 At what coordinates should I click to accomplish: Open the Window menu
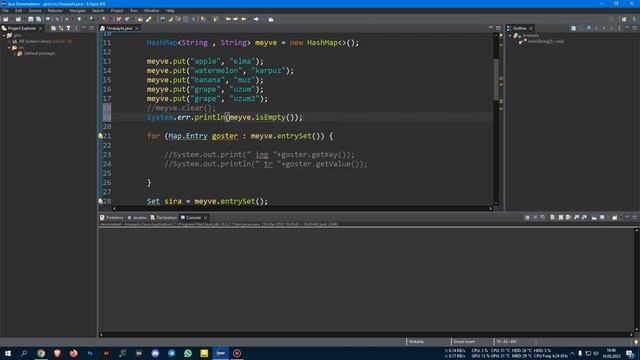point(151,11)
